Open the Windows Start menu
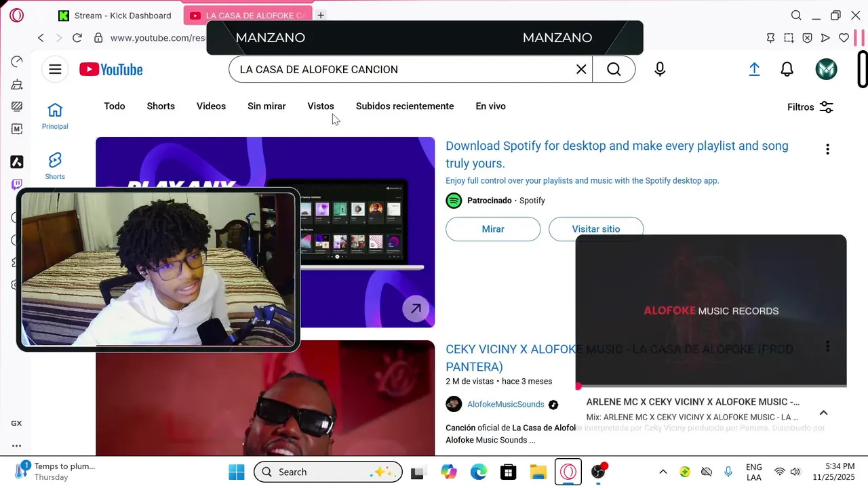This screenshot has height=488, width=868. pyautogui.click(x=237, y=472)
